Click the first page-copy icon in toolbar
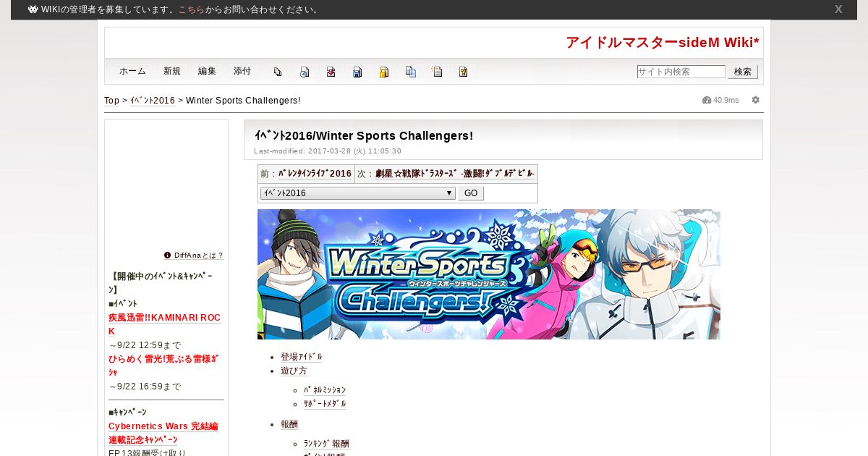Viewport: 868px width, 456px height. tap(278, 72)
